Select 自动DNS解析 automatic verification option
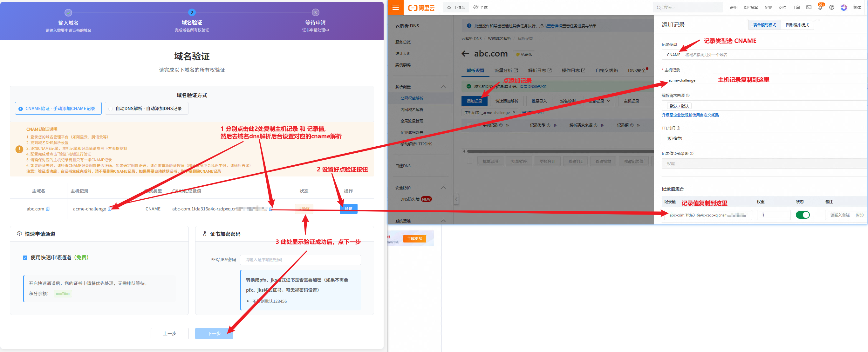 (146, 108)
